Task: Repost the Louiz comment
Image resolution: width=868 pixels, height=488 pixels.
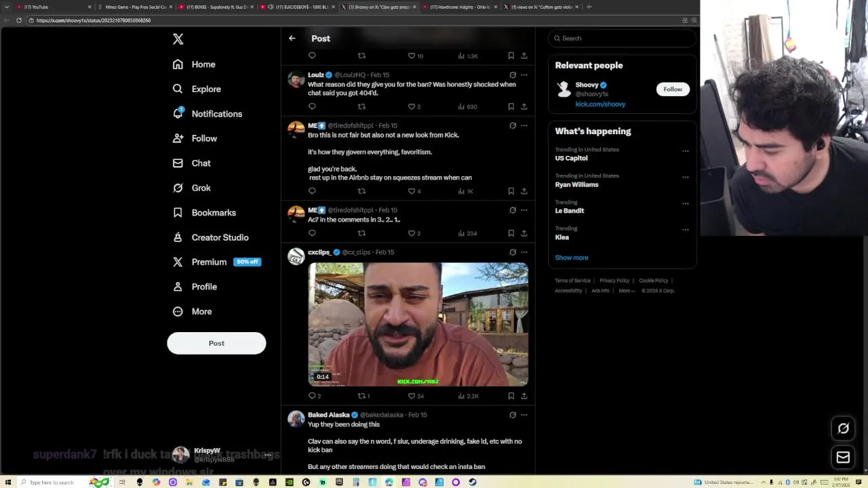Action: click(x=361, y=106)
